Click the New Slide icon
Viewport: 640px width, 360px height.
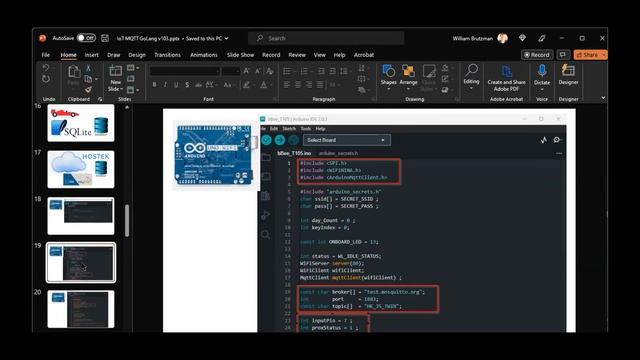coord(116,71)
